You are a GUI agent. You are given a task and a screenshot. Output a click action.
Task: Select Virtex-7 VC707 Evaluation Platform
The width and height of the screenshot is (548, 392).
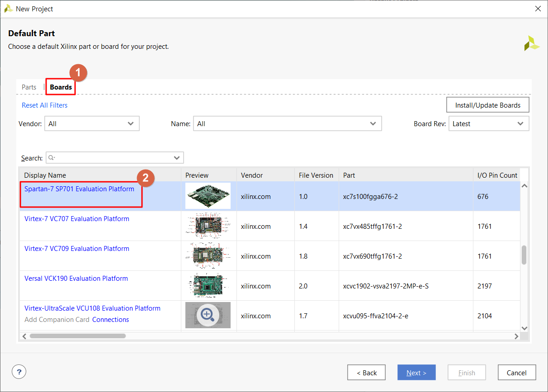[x=77, y=219]
